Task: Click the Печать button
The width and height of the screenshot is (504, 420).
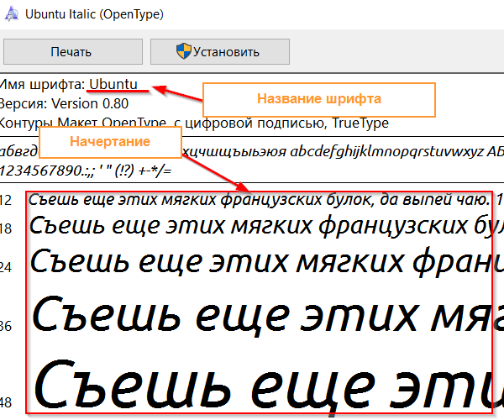Action: [x=73, y=52]
